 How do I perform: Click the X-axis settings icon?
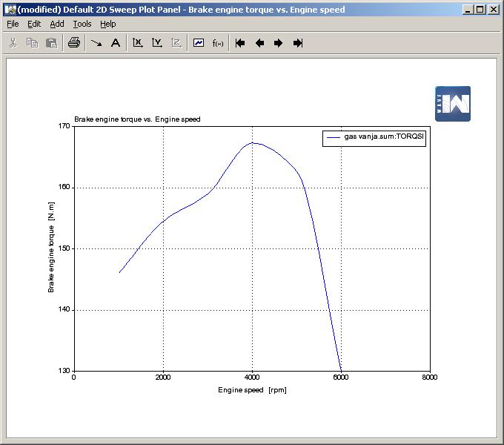click(138, 43)
